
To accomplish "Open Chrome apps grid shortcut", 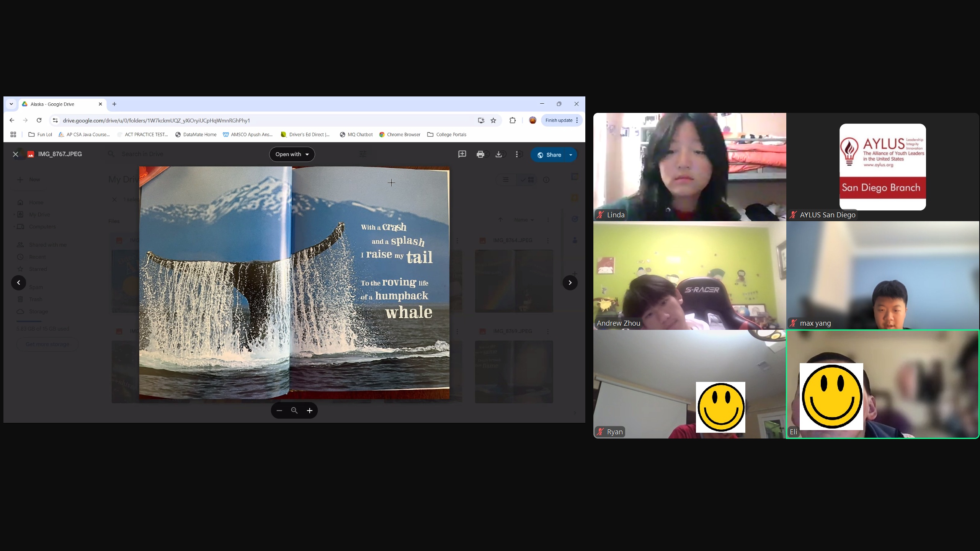I will coord(13,135).
